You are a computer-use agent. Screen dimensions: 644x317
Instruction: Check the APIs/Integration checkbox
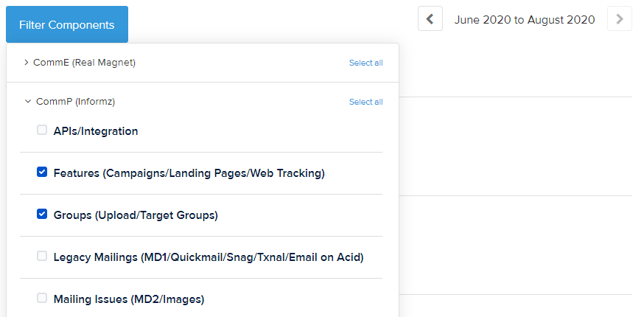42,130
